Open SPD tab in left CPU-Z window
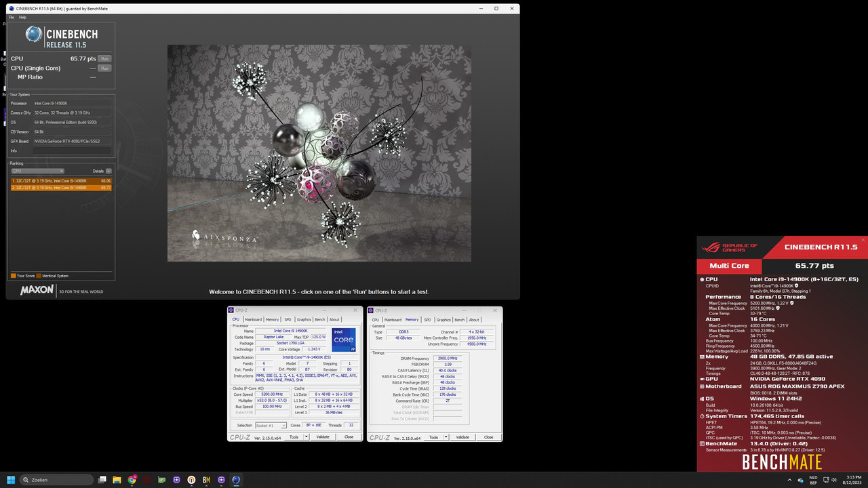This screenshot has height=488, width=868. pos(288,320)
